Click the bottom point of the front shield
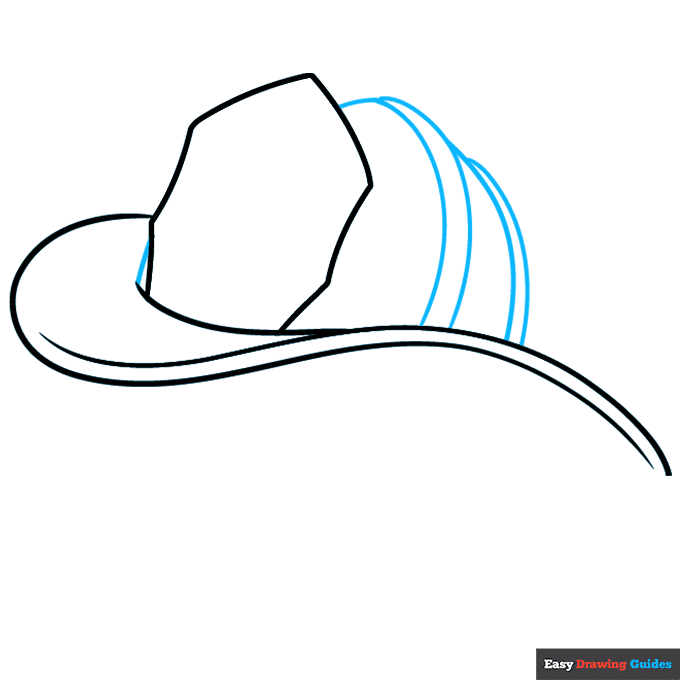The image size is (680, 680). click(x=281, y=329)
